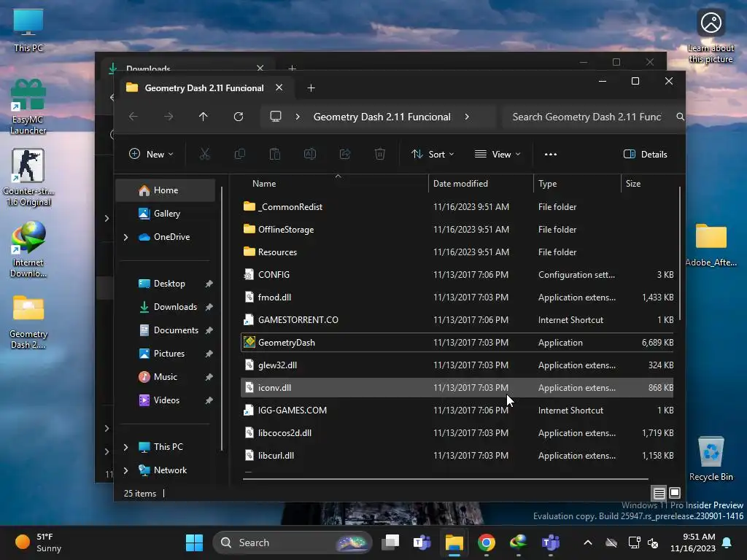The image size is (747, 560).
Task: Navigate back with the left arrow
Action: (133, 117)
